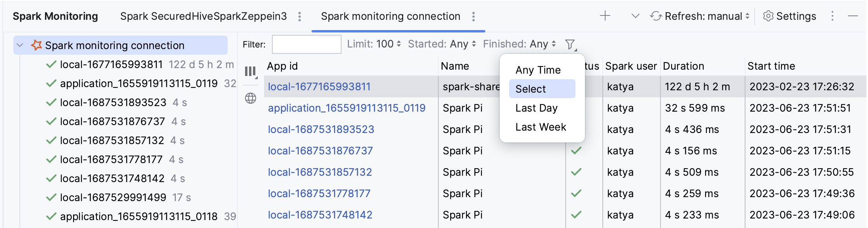Open local-1687531876737 link in table
The width and height of the screenshot is (868, 228).
coord(320,151)
